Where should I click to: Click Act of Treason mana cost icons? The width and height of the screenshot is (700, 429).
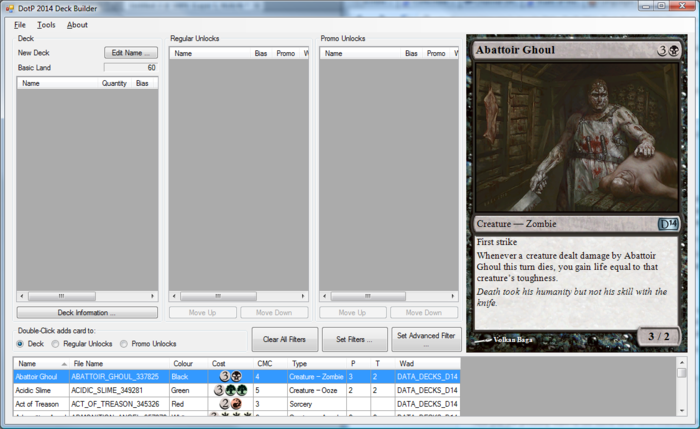(230, 404)
